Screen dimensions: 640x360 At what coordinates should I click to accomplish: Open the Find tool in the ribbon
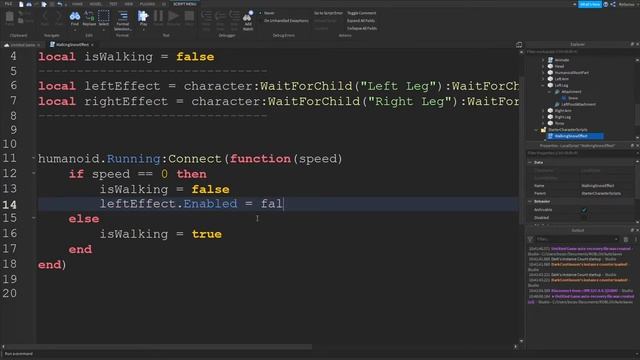tap(74, 19)
